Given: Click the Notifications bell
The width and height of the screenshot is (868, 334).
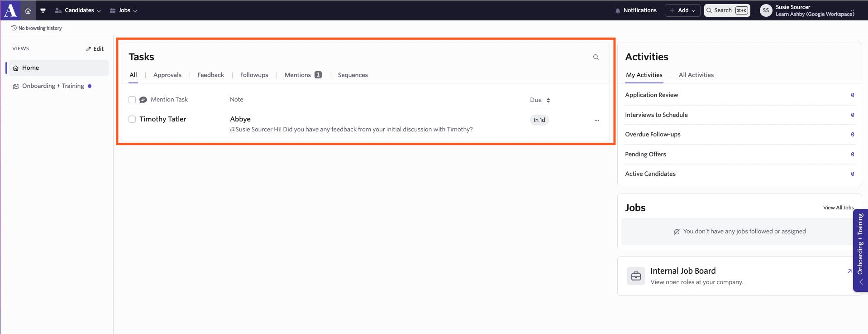Looking at the screenshot, I should pos(636,10).
